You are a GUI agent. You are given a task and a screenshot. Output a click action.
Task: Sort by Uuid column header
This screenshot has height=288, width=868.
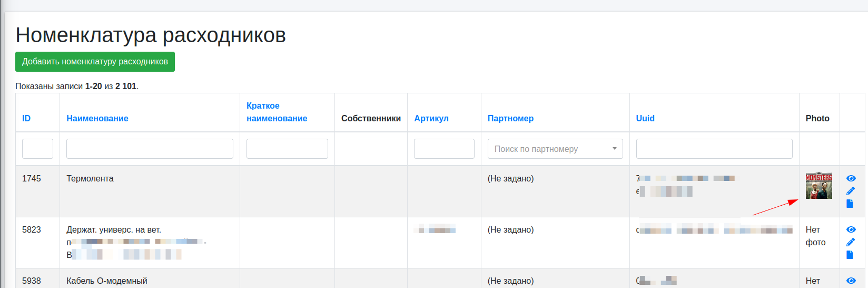(x=645, y=119)
